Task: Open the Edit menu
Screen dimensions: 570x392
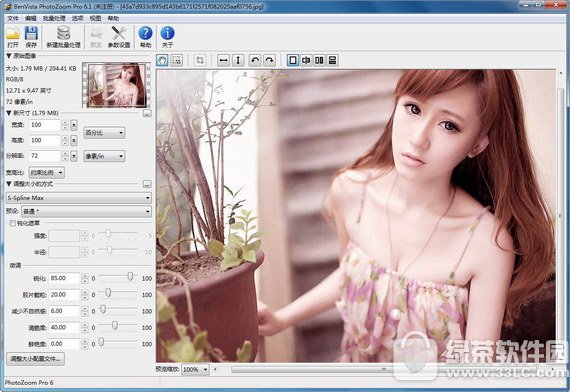Action: (x=31, y=18)
